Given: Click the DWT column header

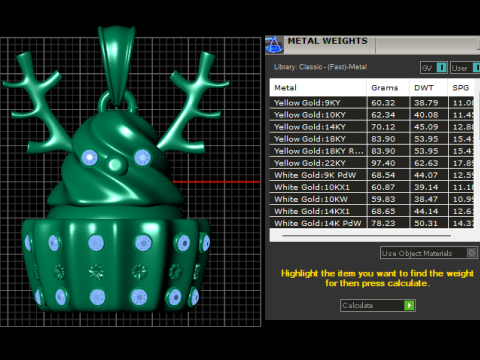Looking at the screenshot, I should point(428,88).
